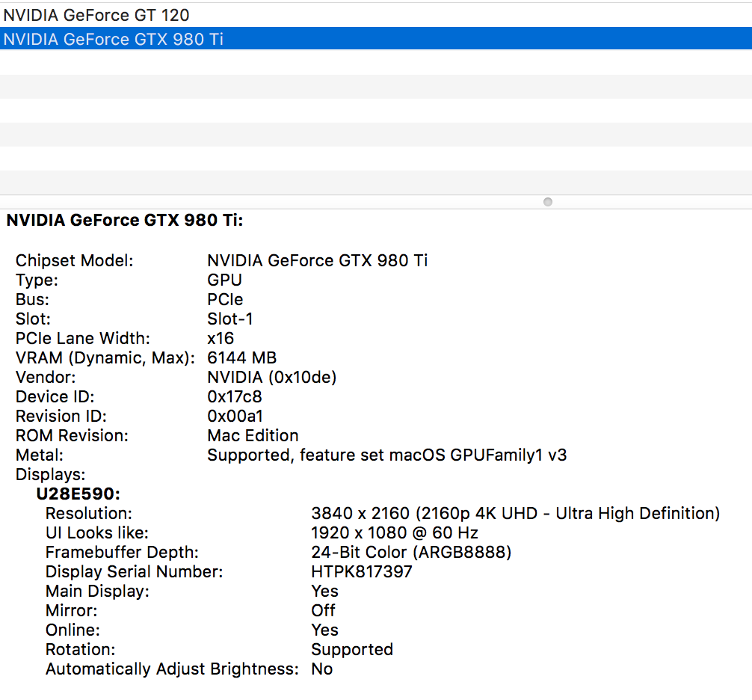
Task: Click the UI Looks like value 1920 x 1080
Action: point(395,532)
